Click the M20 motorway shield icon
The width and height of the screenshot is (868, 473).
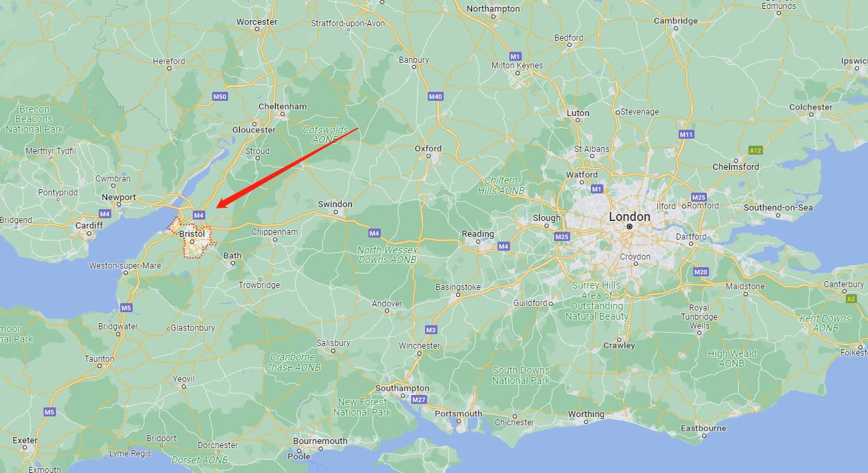tap(701, 272)
